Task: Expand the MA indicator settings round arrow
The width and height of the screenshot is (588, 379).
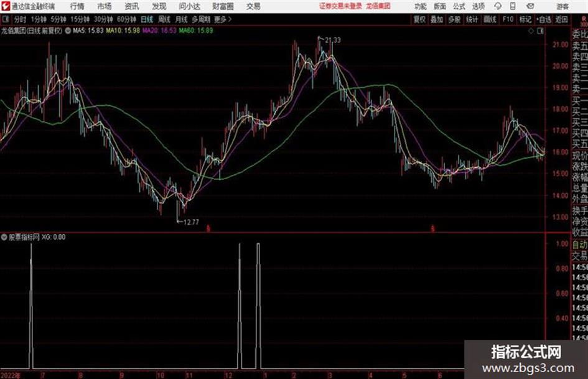Action: coord(68,30)
